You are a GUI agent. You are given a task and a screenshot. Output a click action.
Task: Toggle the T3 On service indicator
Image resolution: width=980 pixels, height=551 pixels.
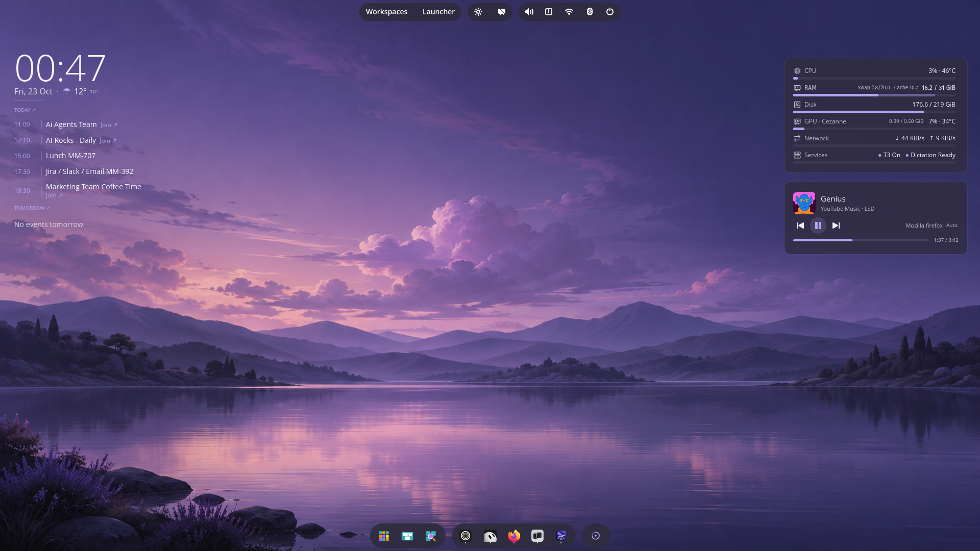pyautogui.click(x=889, y=155)
